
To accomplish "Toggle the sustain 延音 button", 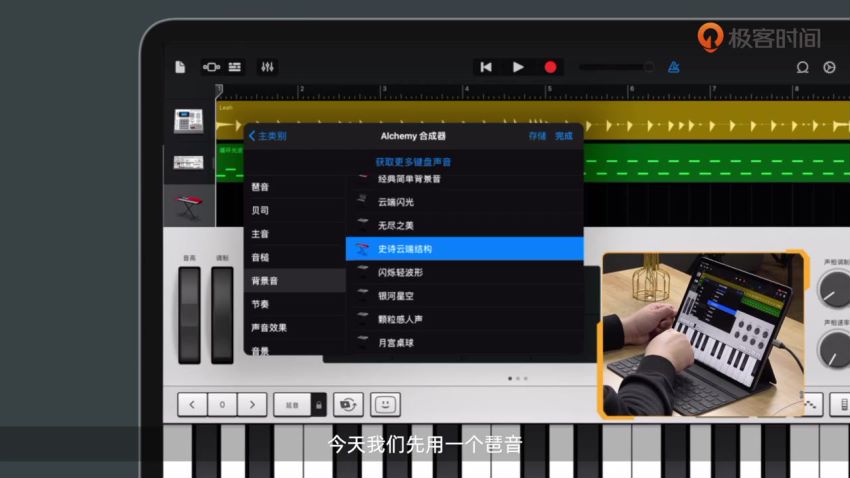I will (x=292, y=405).
